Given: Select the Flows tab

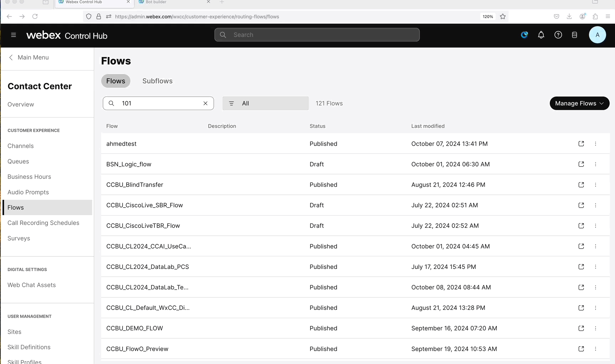Looking at the screenshot, I should pos(116,81).
